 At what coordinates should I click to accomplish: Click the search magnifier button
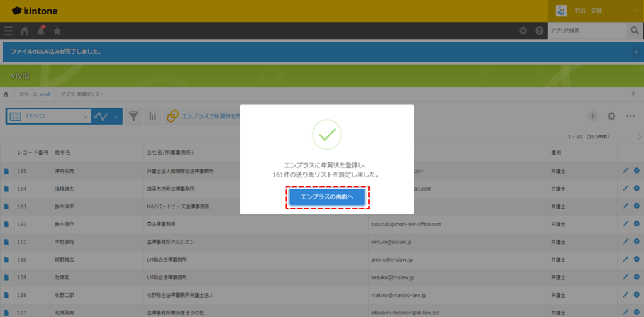pos(635,31)
